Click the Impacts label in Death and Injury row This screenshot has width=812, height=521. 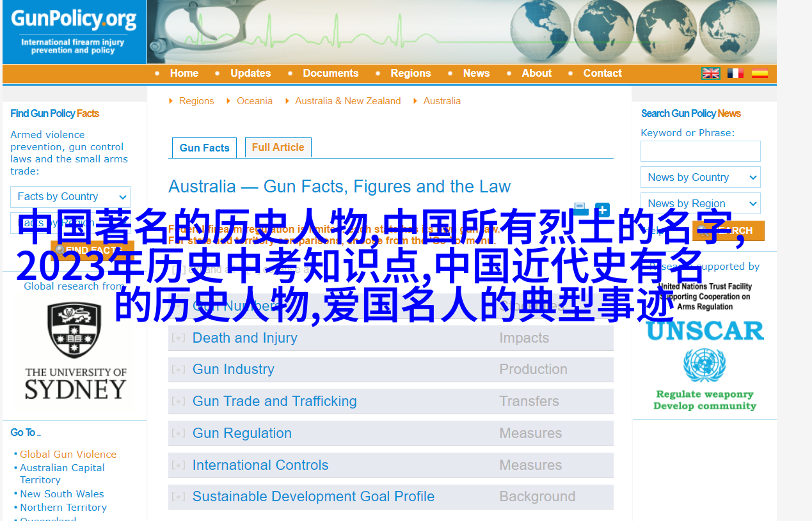pyautogui.click(x=524, y=338)
